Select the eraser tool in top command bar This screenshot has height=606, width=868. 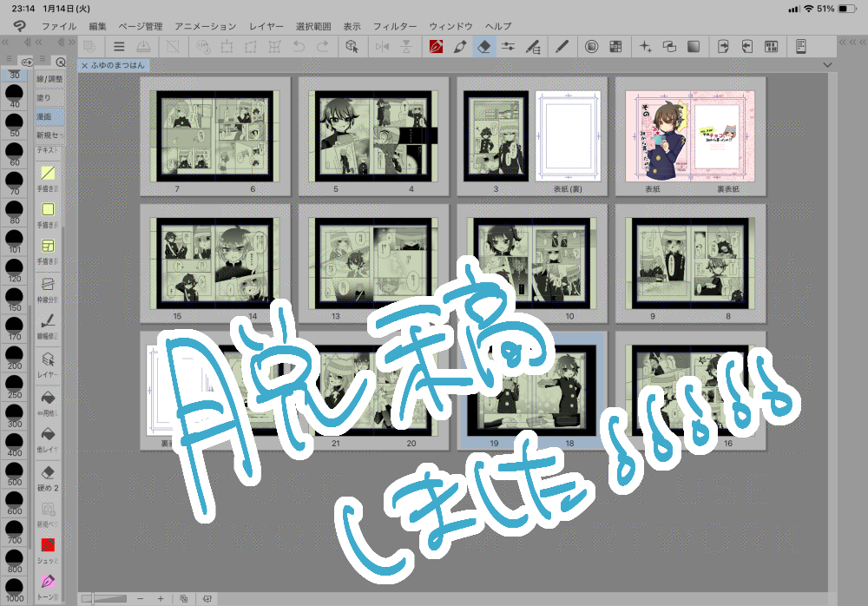click(485, 47)
